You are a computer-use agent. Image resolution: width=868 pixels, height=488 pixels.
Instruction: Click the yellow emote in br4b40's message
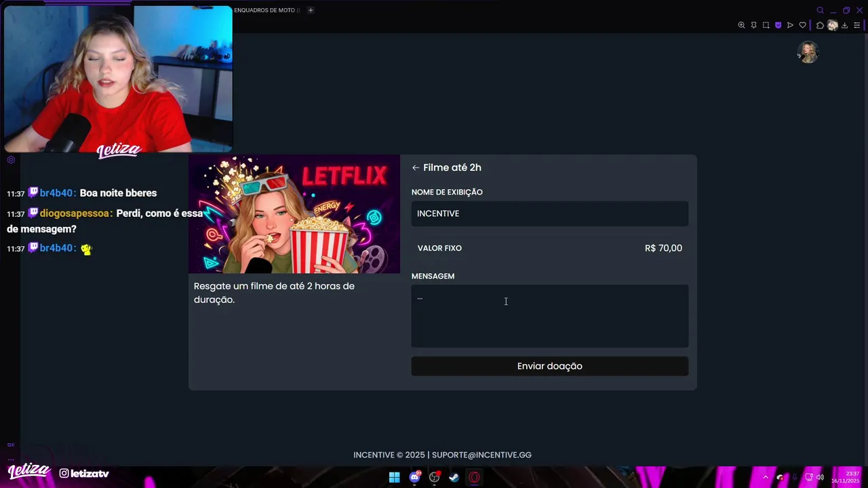click(x=86, y=249)
